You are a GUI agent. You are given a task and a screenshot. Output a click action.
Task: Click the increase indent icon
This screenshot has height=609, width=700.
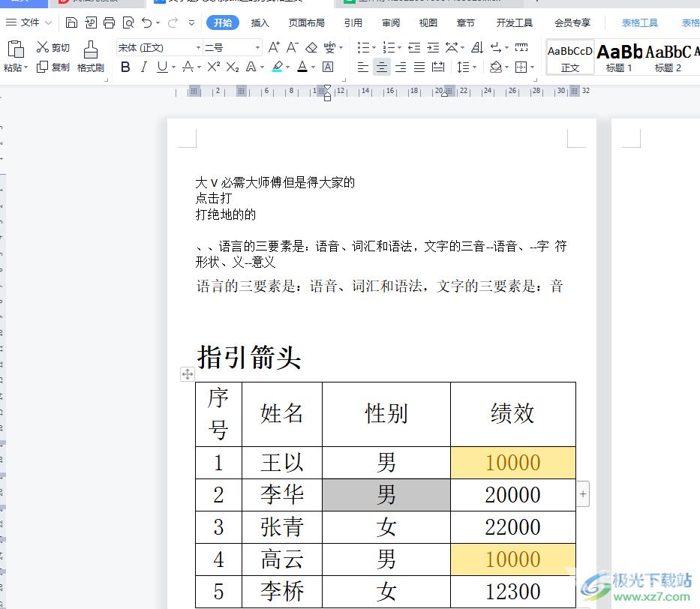click(x=433, y=47)
